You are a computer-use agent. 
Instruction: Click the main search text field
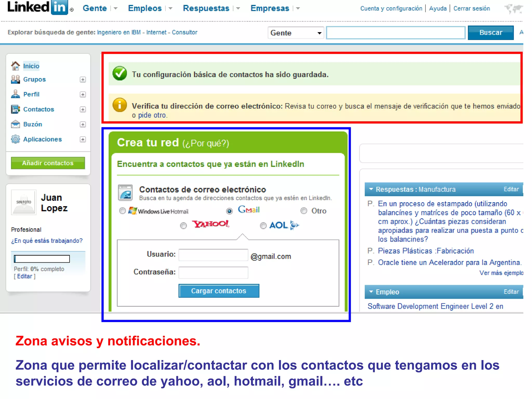[396, 33]
